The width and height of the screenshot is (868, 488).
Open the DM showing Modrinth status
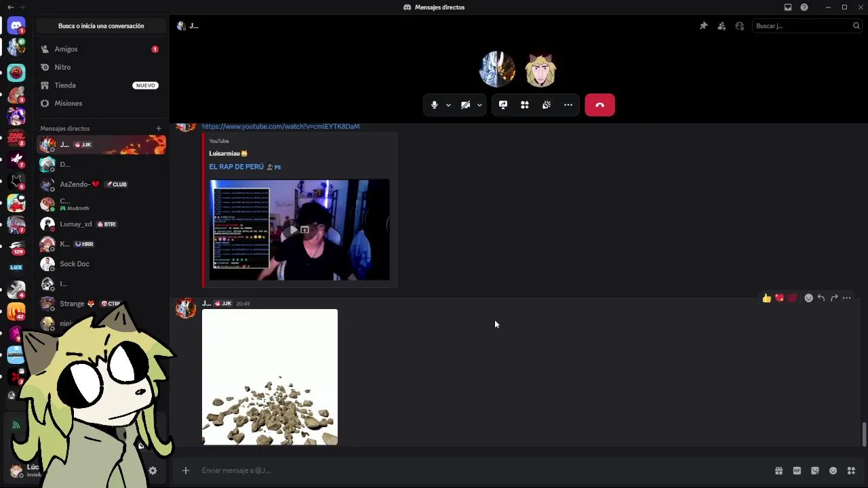tap(100, 204)
